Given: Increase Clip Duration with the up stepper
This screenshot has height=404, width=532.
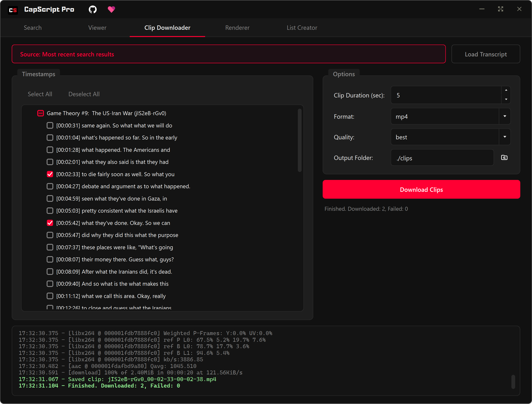Looking at the screenshot, I should (506, 91).
